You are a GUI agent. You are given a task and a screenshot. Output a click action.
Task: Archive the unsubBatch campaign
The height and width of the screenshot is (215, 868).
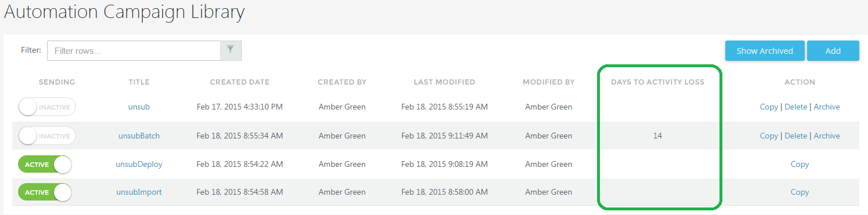pos(827,136)
